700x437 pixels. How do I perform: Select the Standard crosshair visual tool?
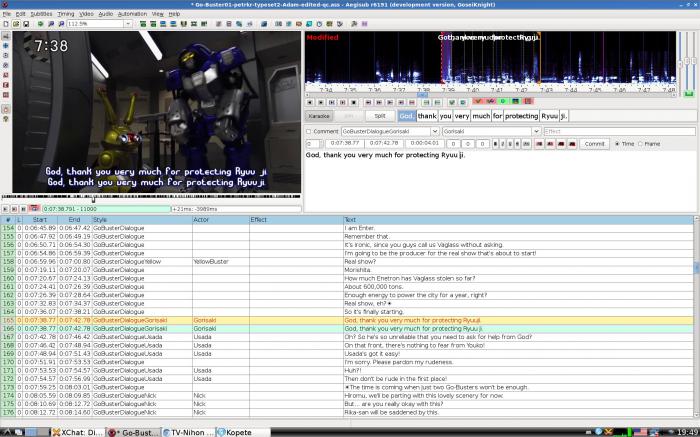pyautogui.click(x=6, y=35)
